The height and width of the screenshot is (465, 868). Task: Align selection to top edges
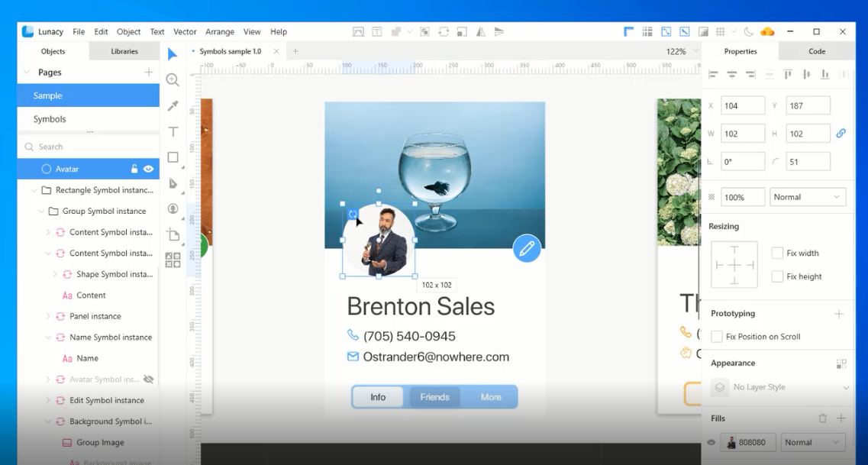pyautogui.click(x=788, y=74)
